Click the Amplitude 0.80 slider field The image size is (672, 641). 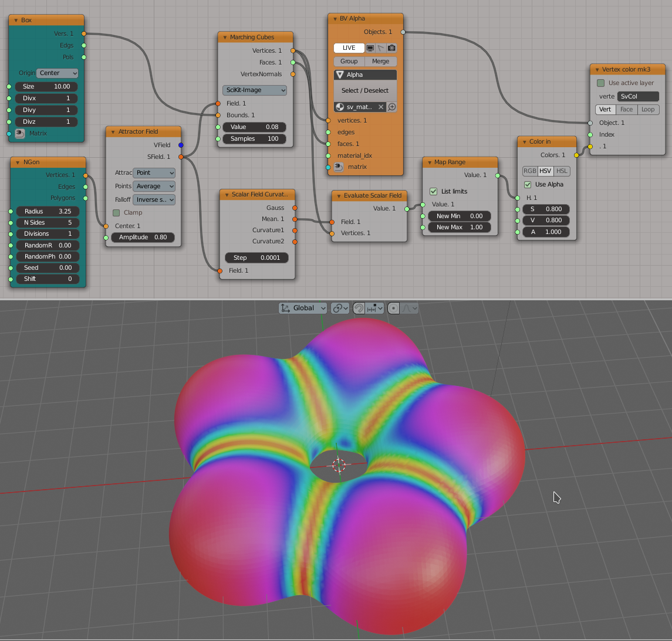[x=143, y=237]
